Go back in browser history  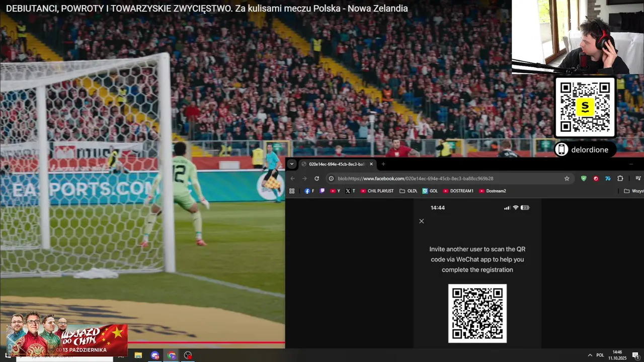pos(292,178)
